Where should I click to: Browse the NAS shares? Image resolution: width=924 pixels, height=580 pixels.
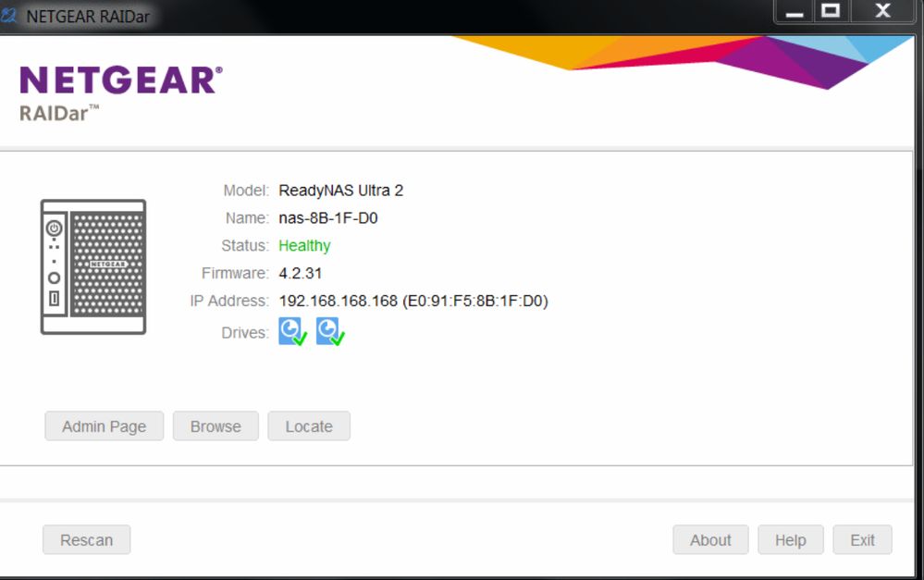click(x=216, y=426)
